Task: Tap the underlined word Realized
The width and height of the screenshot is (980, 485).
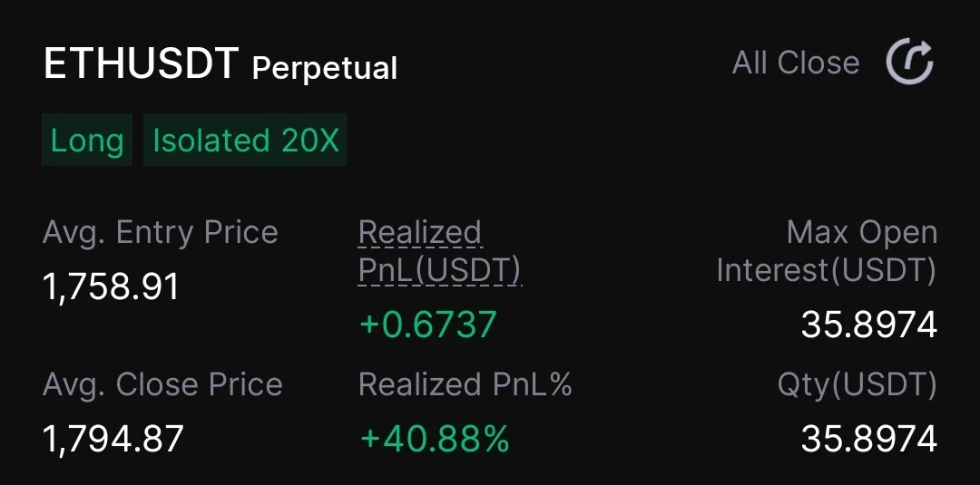Action: [419, 233]
